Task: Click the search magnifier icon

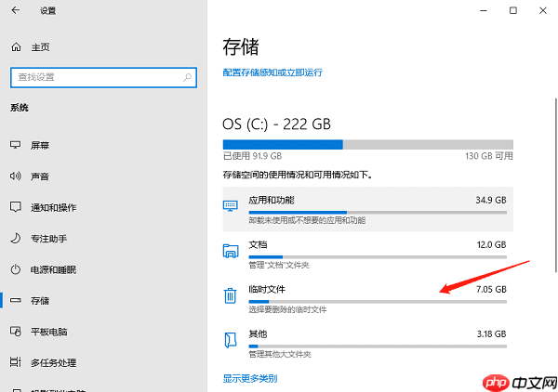Action: [187, 76]
